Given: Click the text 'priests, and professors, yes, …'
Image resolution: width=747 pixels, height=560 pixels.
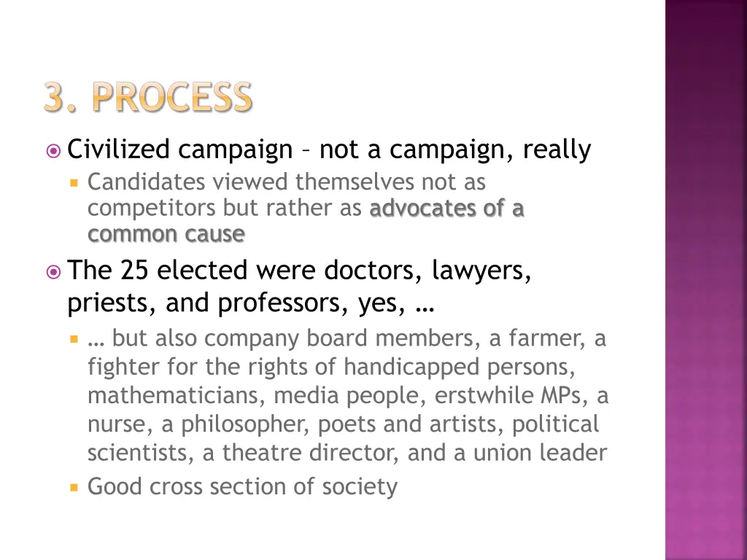Looking at the screenshot, I should coord(251,303).
